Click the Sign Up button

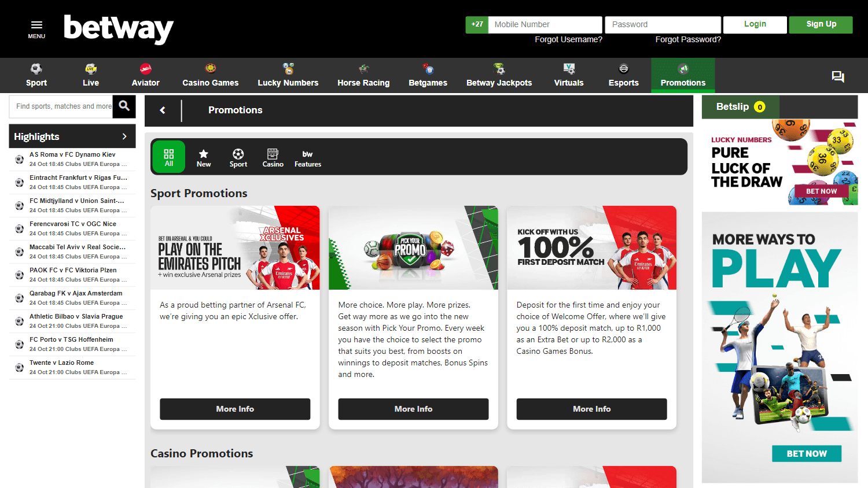coord(821,24)
